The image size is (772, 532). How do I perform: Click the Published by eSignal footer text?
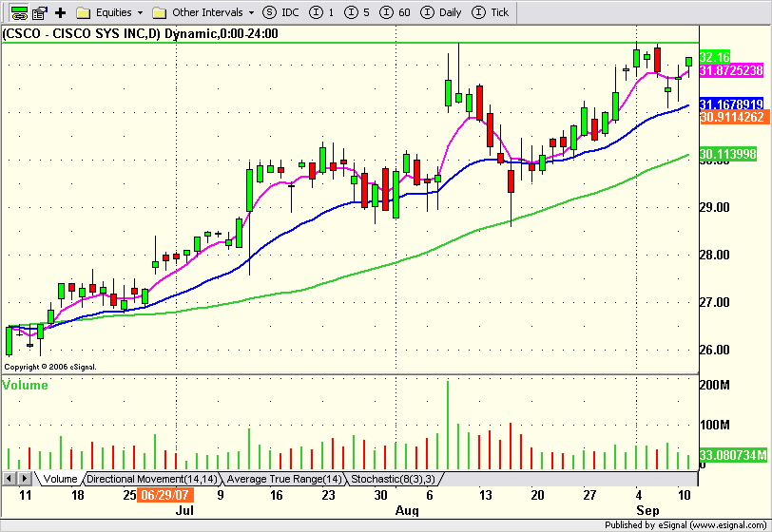(x=685, y=525)
